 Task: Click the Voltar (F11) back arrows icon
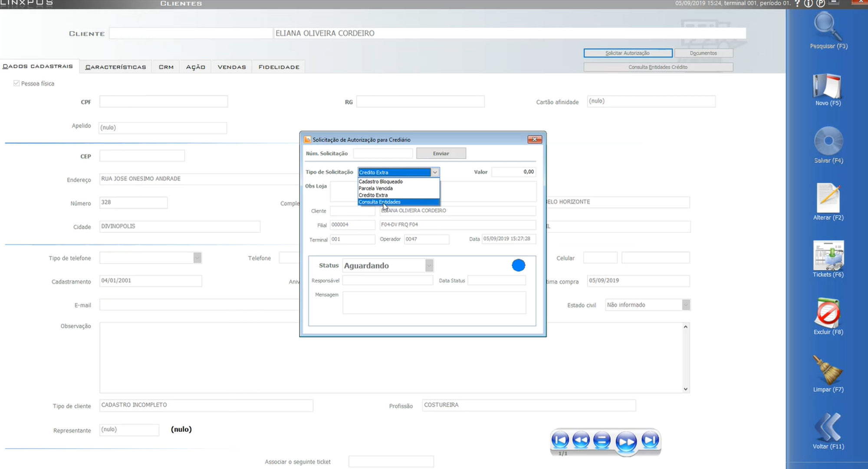pos(828,427)
